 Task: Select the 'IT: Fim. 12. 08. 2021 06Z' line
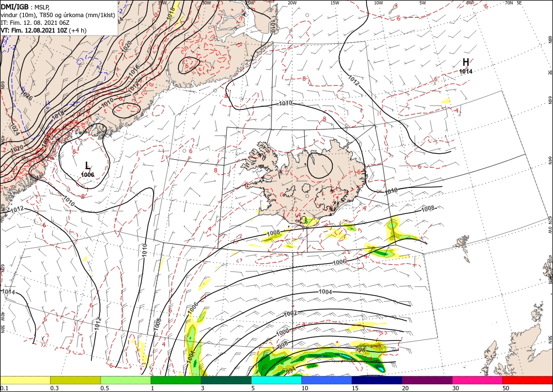pos(35,23)
